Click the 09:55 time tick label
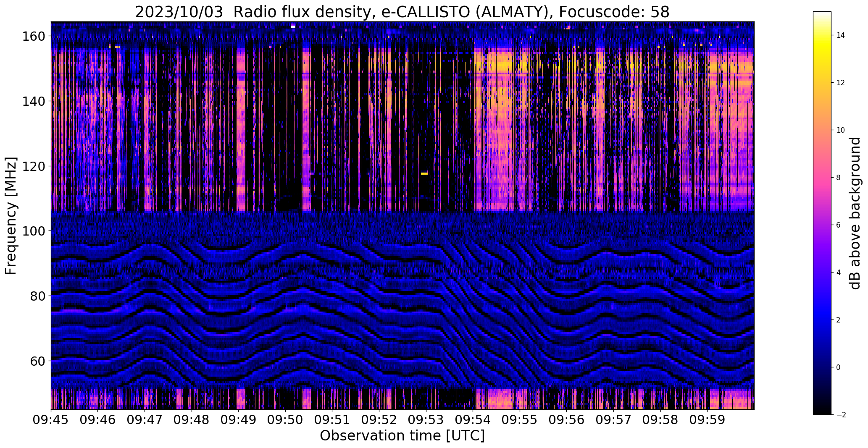The height and width of the screenshot is (448, 868). (520, 420)
